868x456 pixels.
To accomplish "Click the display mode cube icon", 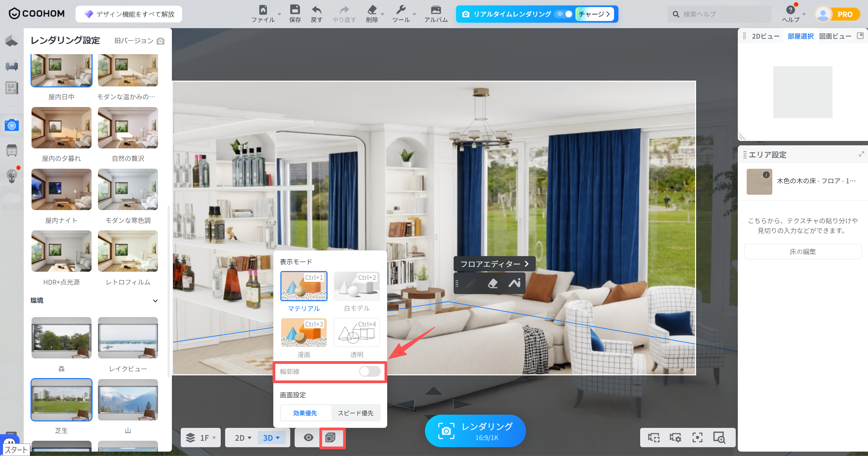I will coord(330,437).
